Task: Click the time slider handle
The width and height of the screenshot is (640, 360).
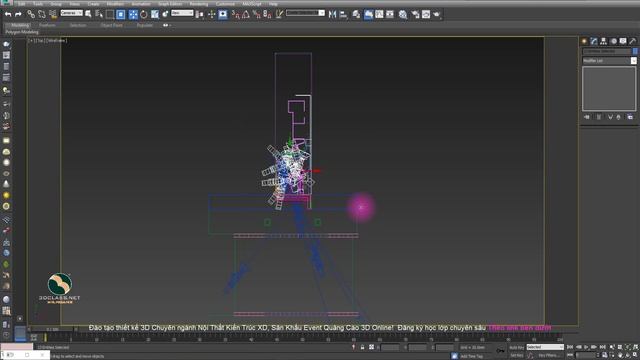Action: (x=52, y=329)
